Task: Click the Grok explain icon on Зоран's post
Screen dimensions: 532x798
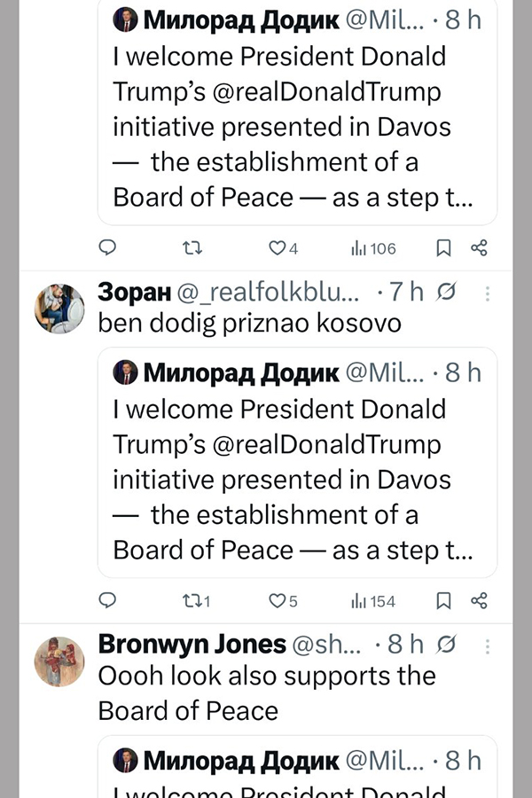Action: point(448,293)
